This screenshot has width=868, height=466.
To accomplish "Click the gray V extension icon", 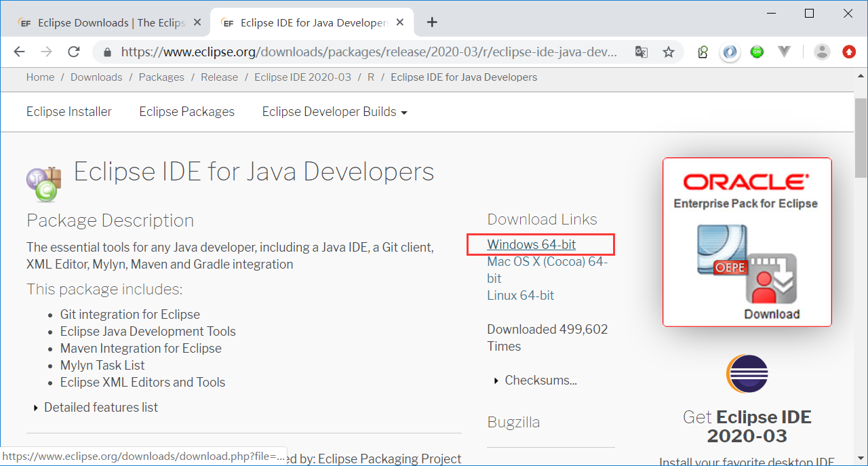I will (x=785, y=52).
